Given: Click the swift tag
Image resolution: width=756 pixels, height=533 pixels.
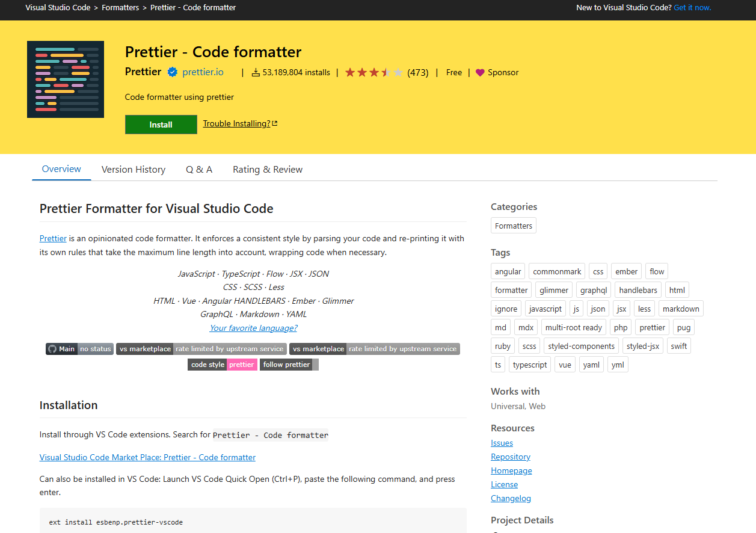Looking at the screenshot, I should pos(679,346).
